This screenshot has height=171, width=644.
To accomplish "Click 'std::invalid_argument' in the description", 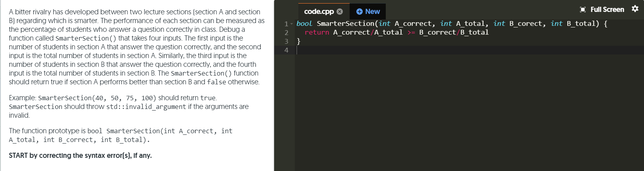I will click(146, 107).
